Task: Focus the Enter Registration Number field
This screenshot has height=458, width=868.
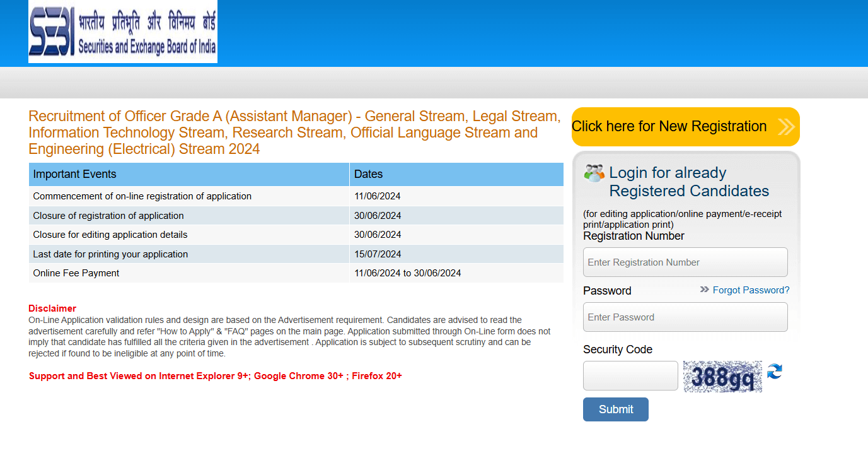Action: [x=685, y=262]
